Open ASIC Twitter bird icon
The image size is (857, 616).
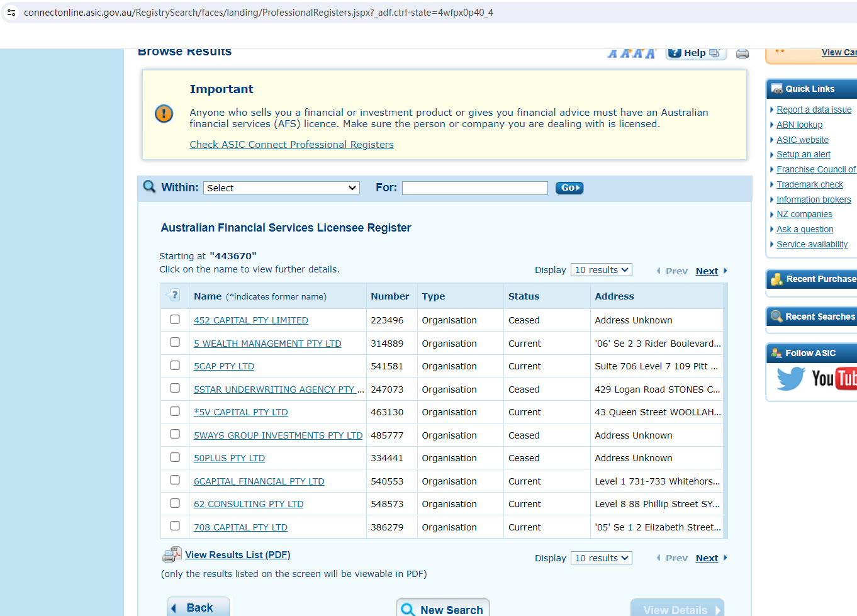pyautogui.click(x=790, y=378)
